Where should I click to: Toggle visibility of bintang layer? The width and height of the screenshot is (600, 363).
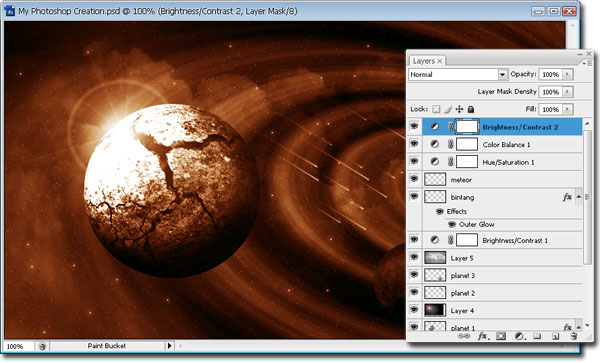pyautogui.click(x=414, y=196)
